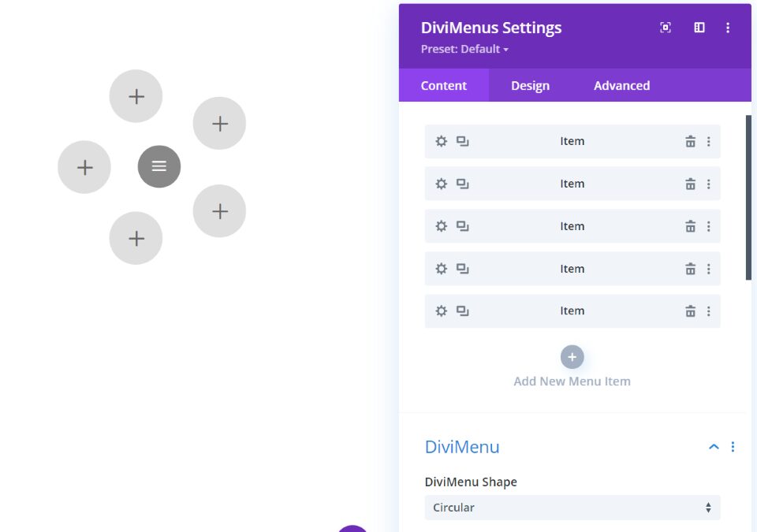Image resolution: width=757 pixels, height=532 pixels.
Task: Switch to the Advanced tab
Action: point(621,85)
